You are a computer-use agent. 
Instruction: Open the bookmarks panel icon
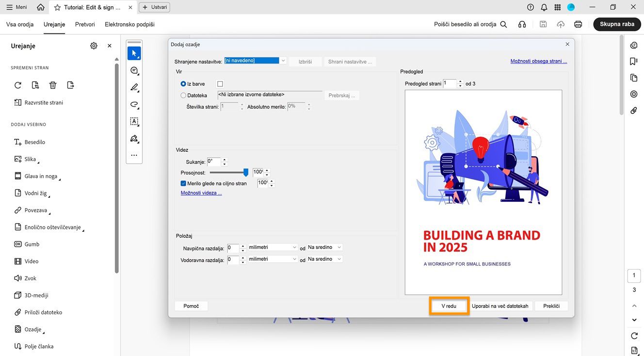pos(634,61)
